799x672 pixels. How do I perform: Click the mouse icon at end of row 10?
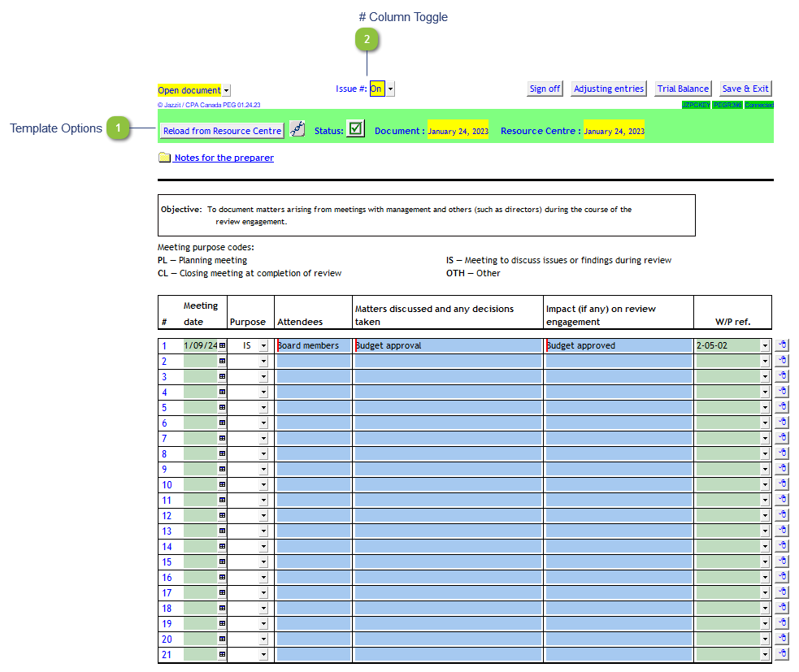tap(782, 484)
